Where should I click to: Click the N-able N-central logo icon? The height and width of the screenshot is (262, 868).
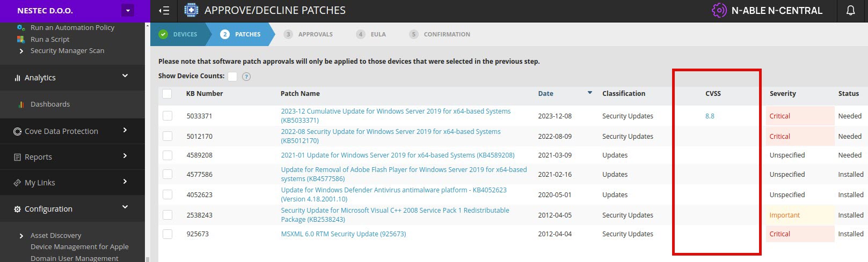coord(719,10)
